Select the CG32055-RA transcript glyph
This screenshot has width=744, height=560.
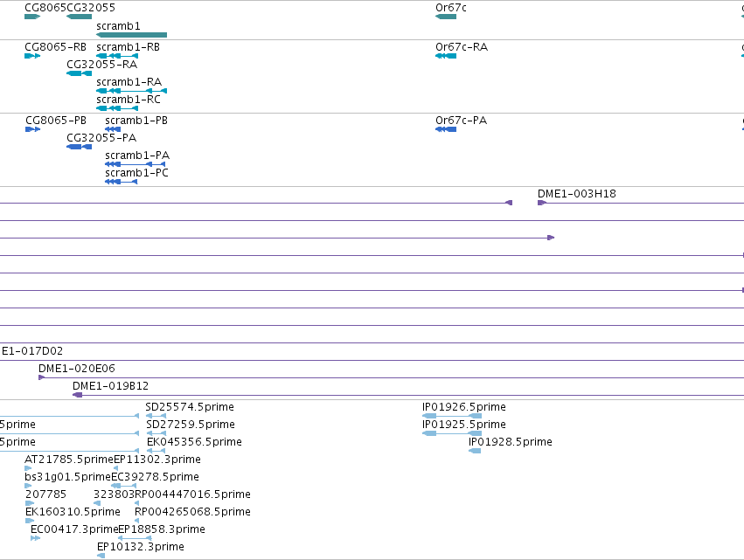pyautogui.click(x=80, y=73)
